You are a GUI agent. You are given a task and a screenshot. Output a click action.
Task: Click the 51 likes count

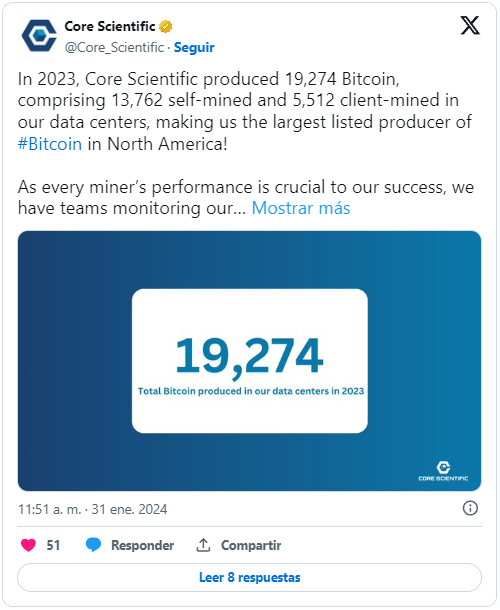pyautogui.click(x=53, y=545)
